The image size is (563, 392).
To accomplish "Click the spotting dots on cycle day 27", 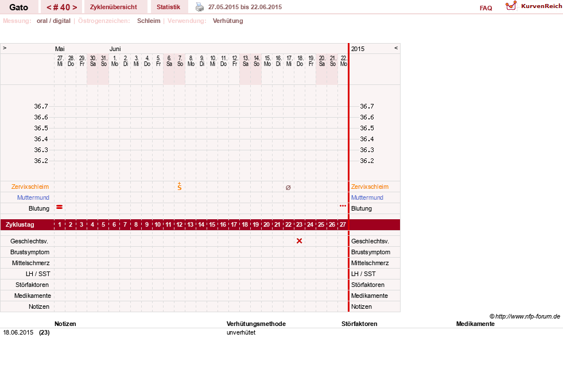I will coord(343,206).
